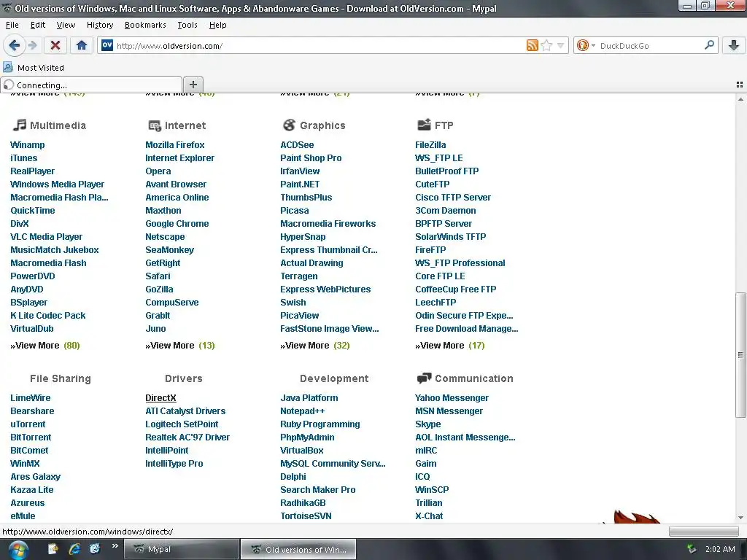Click the search magnifier icon
The width and height of the screenshot is (747, 560).
[x=709, y=45]
